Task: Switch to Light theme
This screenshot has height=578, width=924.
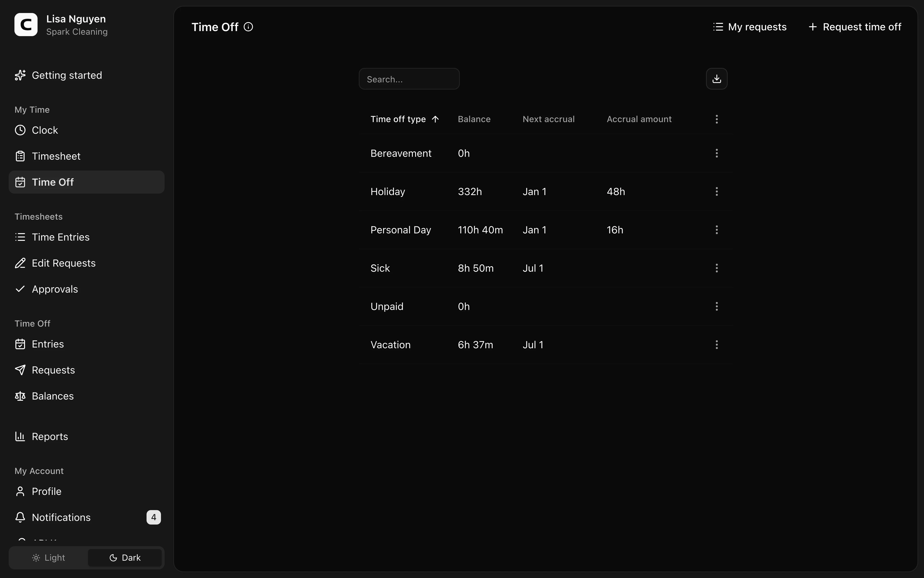Action: 49,558
